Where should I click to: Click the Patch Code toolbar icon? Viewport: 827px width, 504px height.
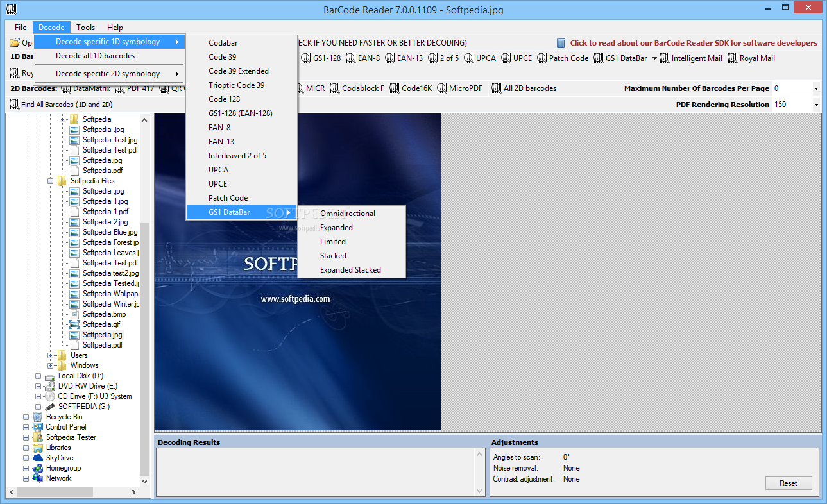541,58
